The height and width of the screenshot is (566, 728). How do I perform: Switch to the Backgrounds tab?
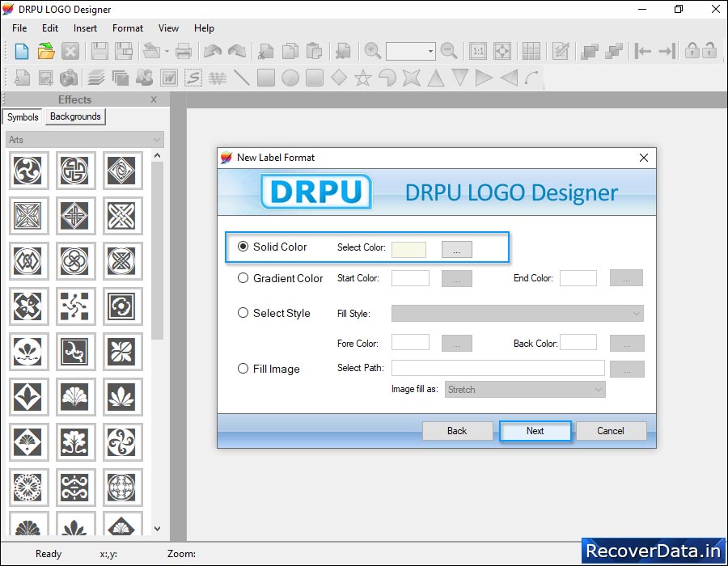tap(75, 116)
